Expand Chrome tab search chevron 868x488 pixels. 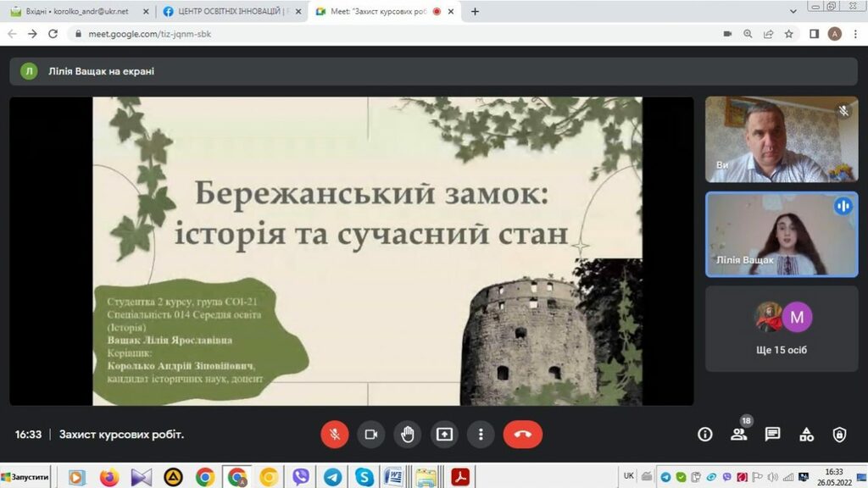793,12
